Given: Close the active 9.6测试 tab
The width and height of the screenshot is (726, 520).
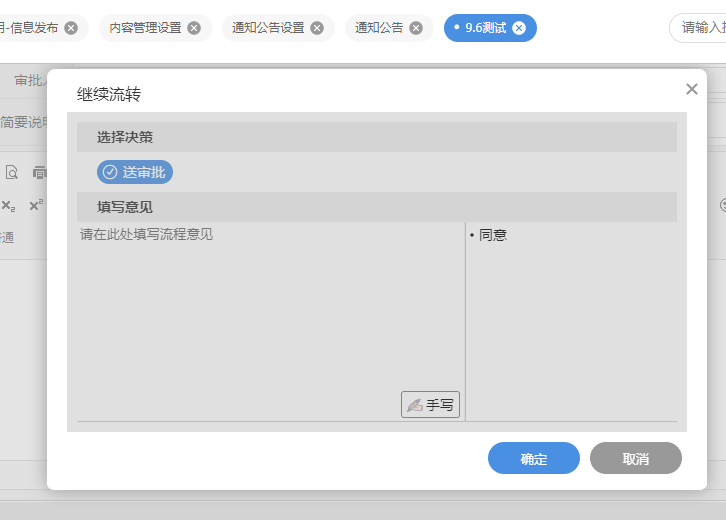Looking at the screenshot, I should [519, 28].
